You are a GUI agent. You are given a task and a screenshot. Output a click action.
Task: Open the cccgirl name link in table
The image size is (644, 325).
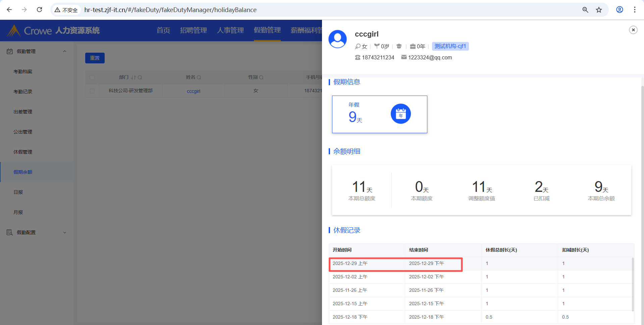pos(194,91)
